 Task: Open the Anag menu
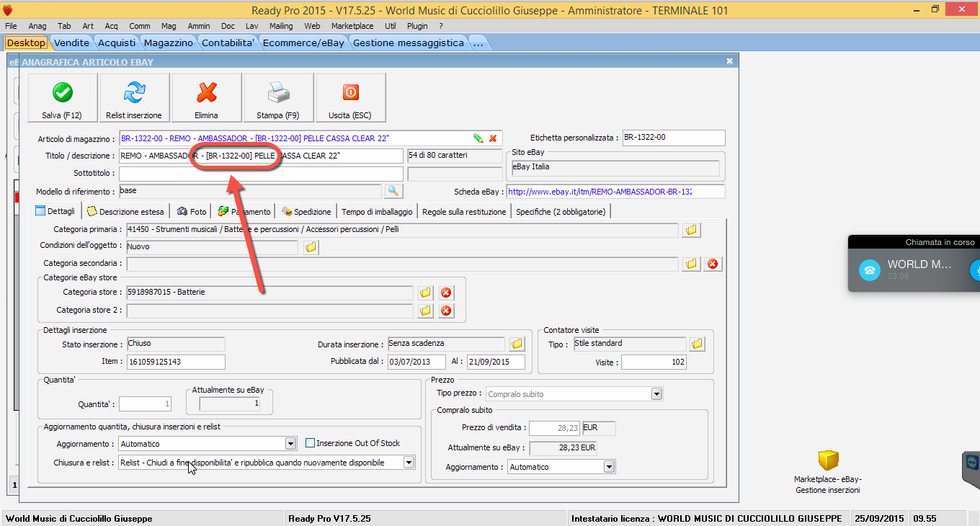click(37, 26)
